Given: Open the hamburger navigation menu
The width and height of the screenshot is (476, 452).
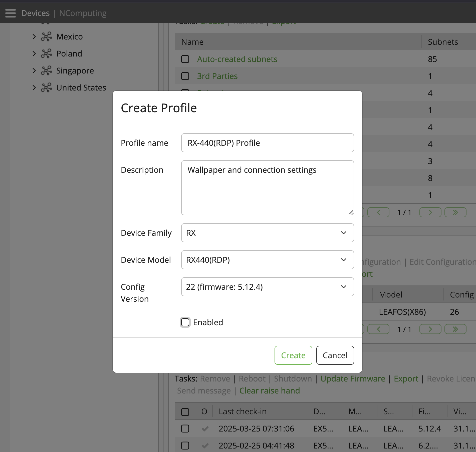Looking at the screenshot, I should click(11, 13).
